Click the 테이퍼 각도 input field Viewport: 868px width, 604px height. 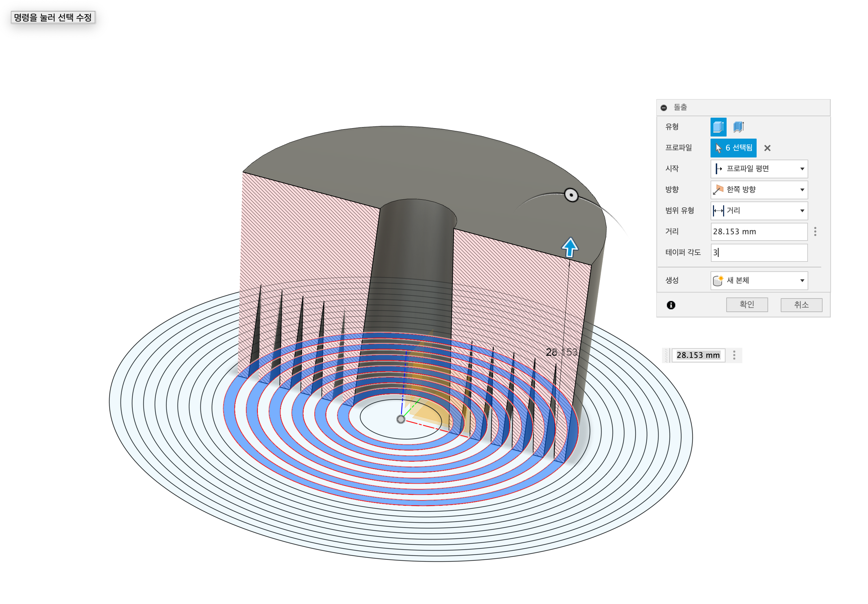coord(758,252)
